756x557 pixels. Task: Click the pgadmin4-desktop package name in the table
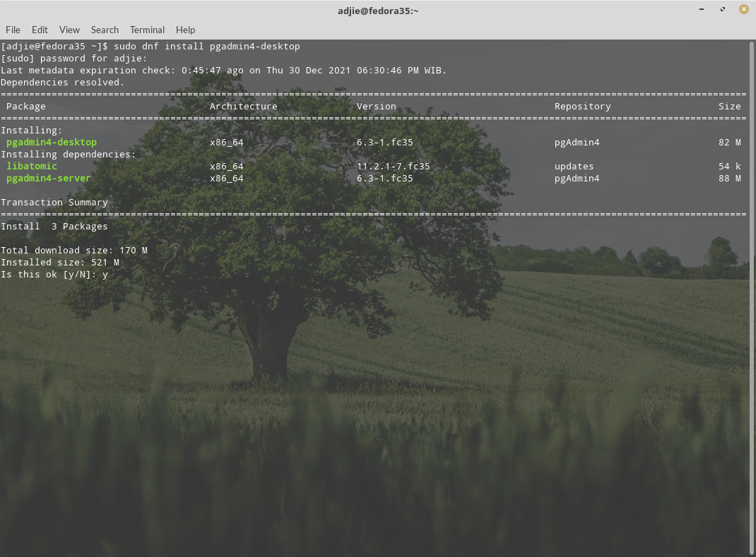[x=52, y=142]
